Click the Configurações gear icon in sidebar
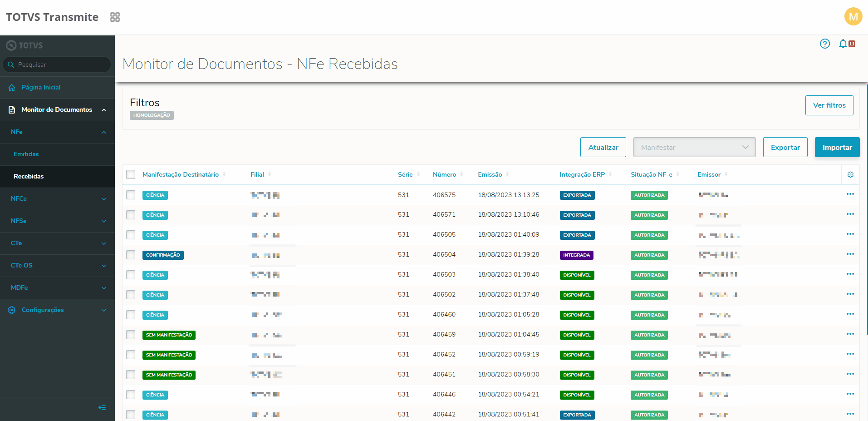 12,310
